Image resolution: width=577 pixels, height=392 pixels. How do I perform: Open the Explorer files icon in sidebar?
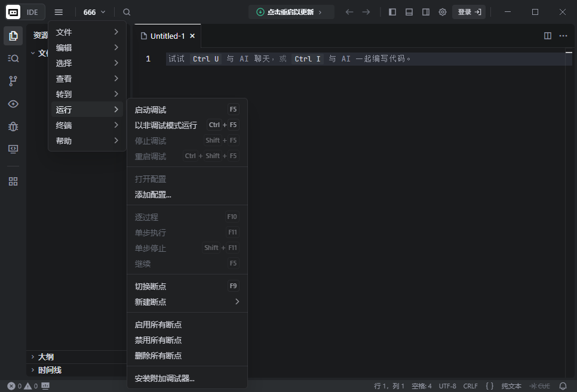[13, 36]
